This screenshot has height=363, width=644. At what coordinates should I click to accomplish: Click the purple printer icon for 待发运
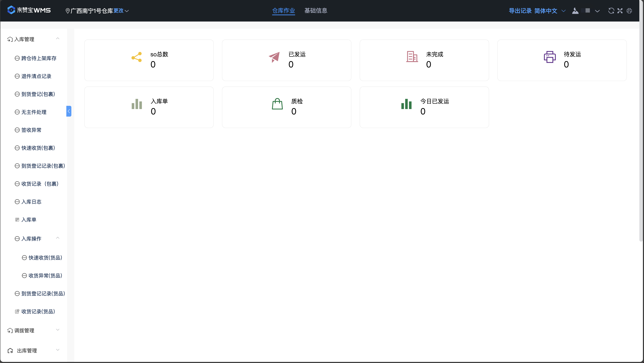[x=550, y=57]
